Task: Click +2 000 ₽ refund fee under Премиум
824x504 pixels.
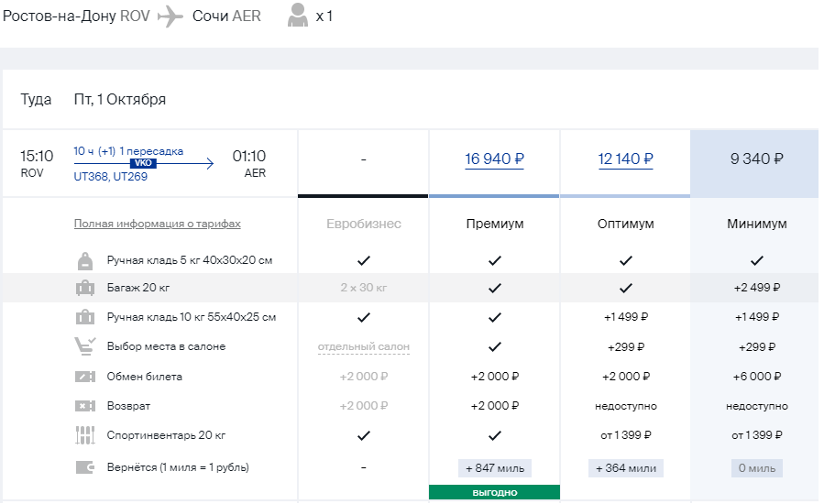Action: [495, 406]
